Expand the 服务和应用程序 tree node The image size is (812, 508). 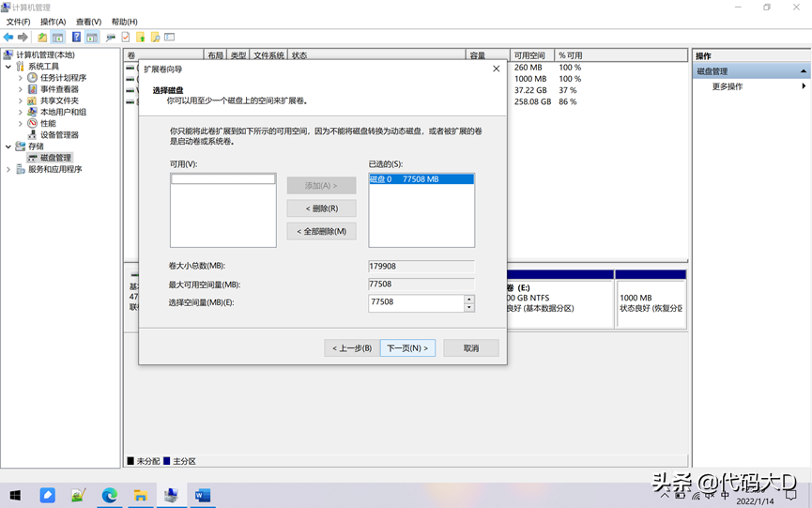tap(9, 170)
